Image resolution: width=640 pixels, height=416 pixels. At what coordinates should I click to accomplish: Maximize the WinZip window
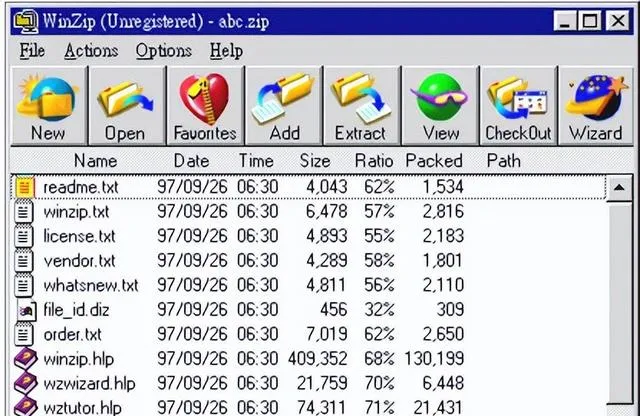tap(589, 21)
